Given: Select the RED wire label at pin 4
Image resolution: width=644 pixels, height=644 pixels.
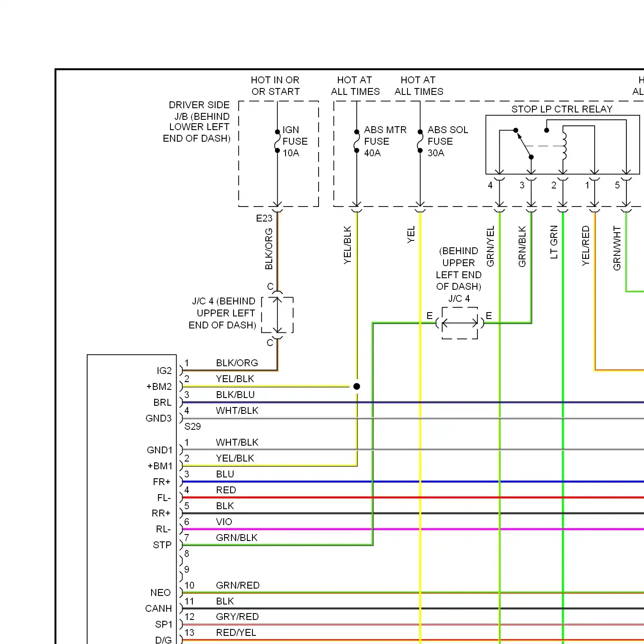Looking at the screenshot, I should coord(226,490).
